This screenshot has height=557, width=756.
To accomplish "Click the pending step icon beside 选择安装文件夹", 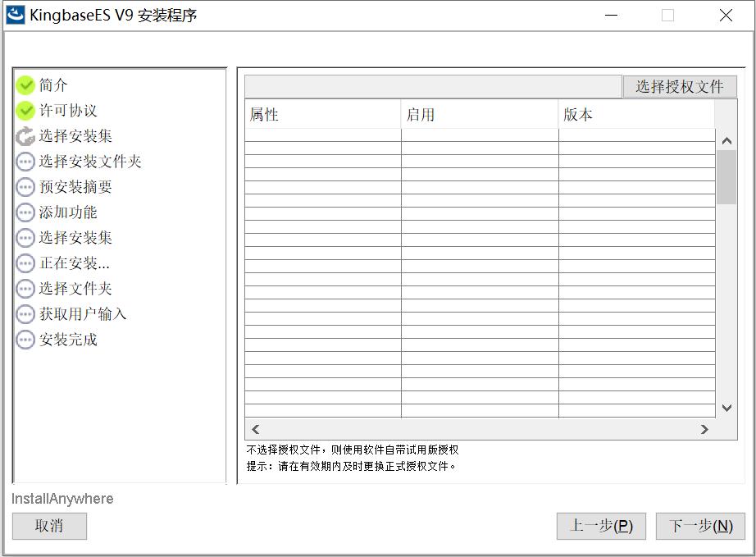I will tap(25, 162).
